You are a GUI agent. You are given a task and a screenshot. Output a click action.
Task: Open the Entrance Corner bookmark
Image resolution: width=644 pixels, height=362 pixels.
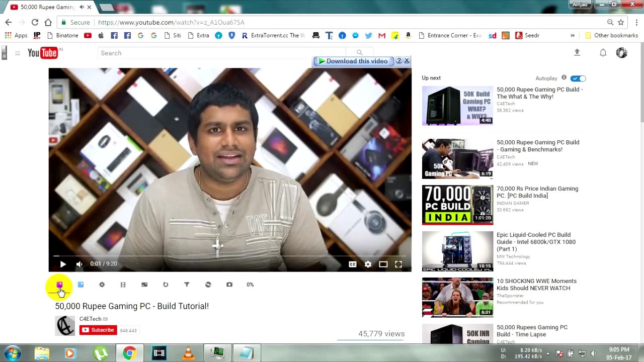click(450, 35)
